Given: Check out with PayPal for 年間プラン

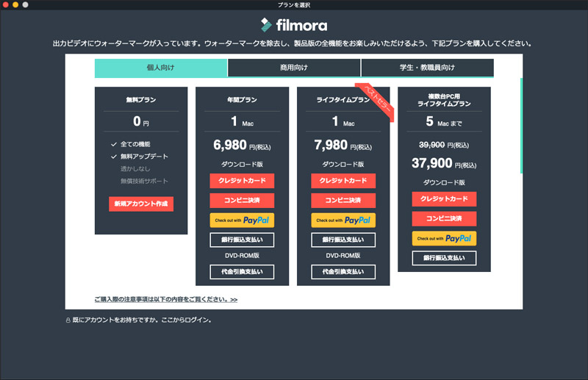Looking at the screenshot, I should [242, 221].
